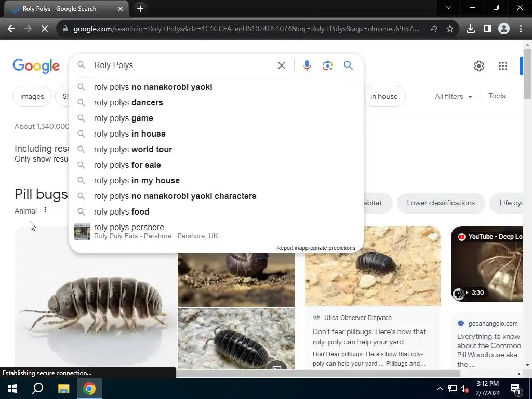The width and height of the screenshot is (532, 399).
Task: Click the blue search magnifier button
Action: tap(349, 65)
